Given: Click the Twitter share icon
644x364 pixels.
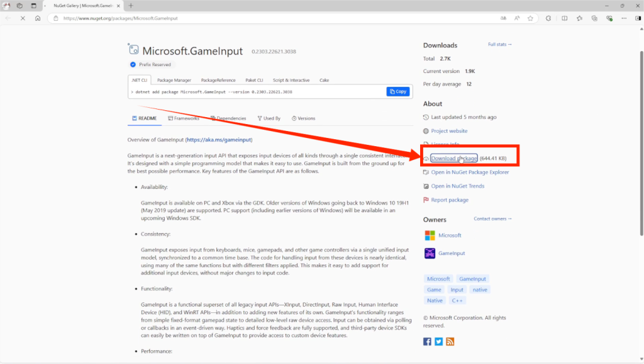Looking at the screenshot, I should tap(438, 341).
